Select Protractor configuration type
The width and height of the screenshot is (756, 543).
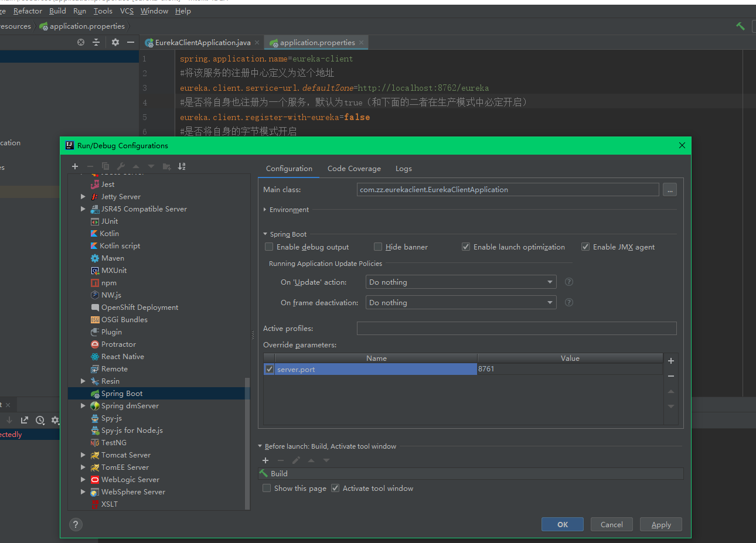[x=118, y=344]
